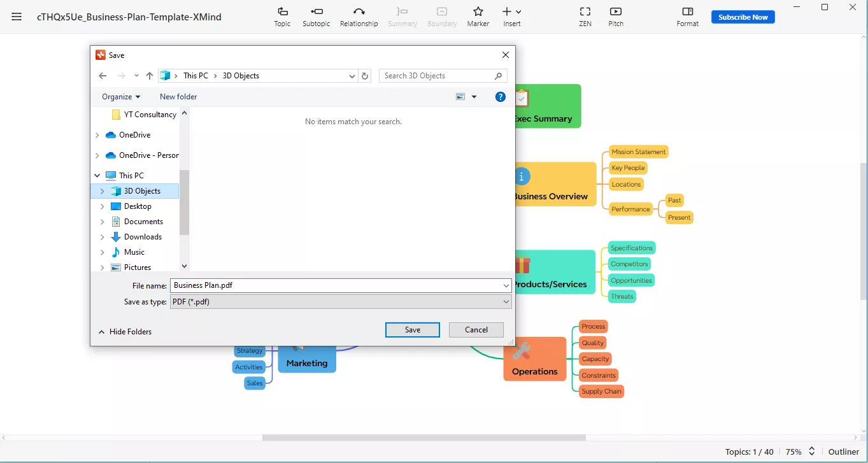Toggle Hide Folders in the Save dialog
This screenshot has height=463, width=868.
coord(125,331)
